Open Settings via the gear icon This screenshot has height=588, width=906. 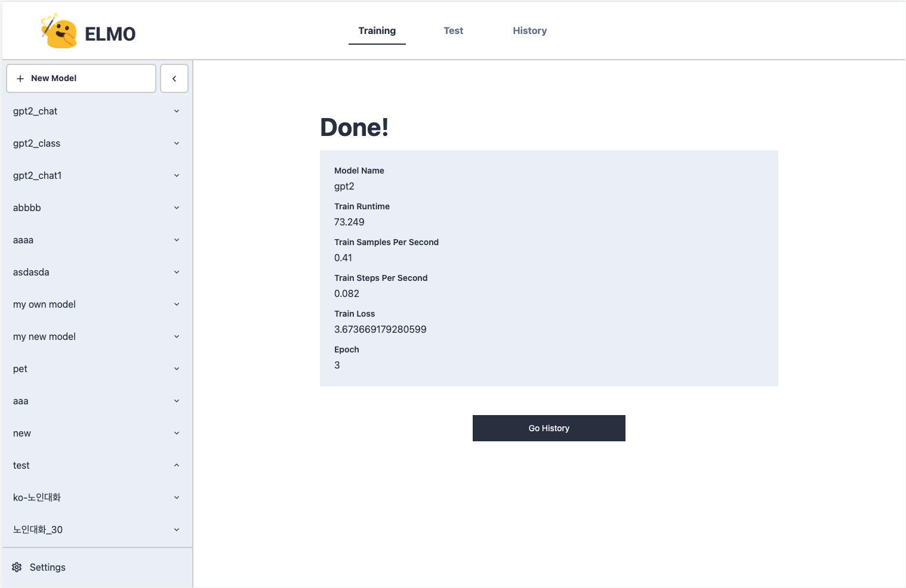pos(16,567)
